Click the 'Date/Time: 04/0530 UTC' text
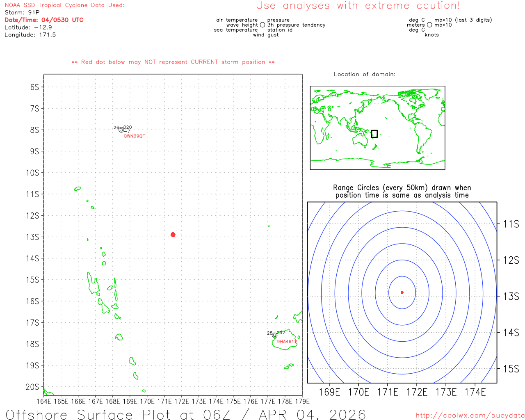The image size is (525, 420). 44,20
